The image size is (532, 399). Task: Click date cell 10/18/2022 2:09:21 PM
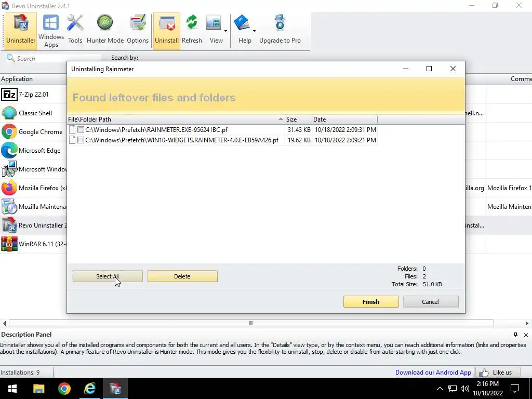coord(345,140)
